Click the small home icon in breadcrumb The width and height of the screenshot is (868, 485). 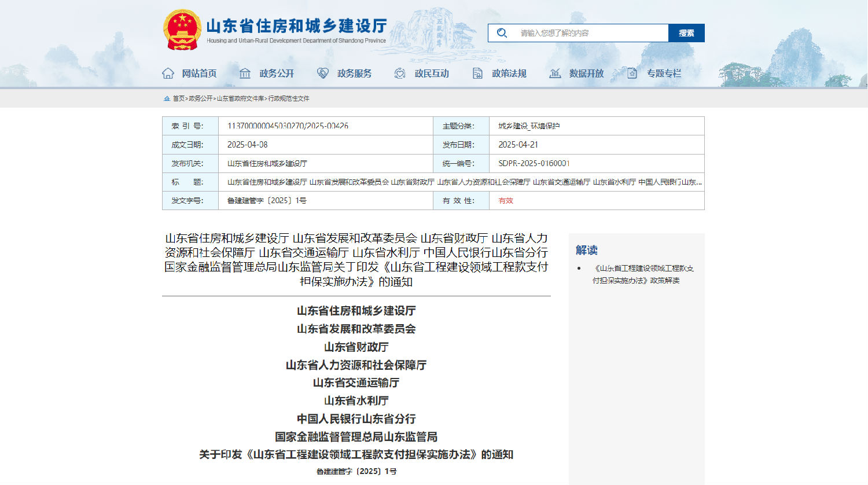pyautogui.click(x=167, y=98)
